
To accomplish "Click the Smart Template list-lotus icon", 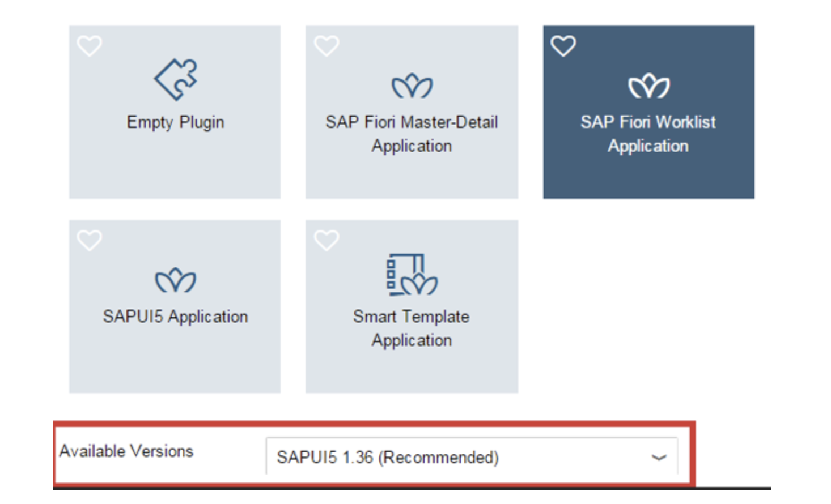I will (x=412, y=275).
